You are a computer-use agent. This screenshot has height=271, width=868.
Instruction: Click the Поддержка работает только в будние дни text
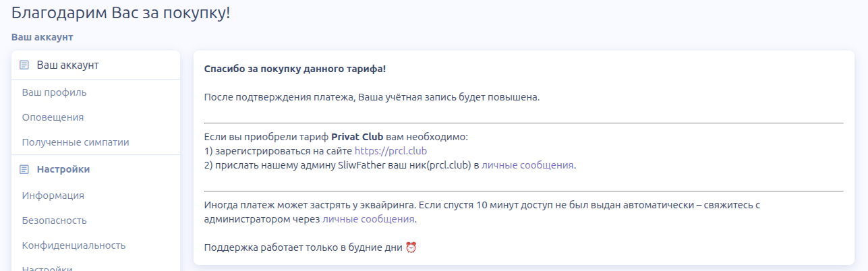point(303,247)
